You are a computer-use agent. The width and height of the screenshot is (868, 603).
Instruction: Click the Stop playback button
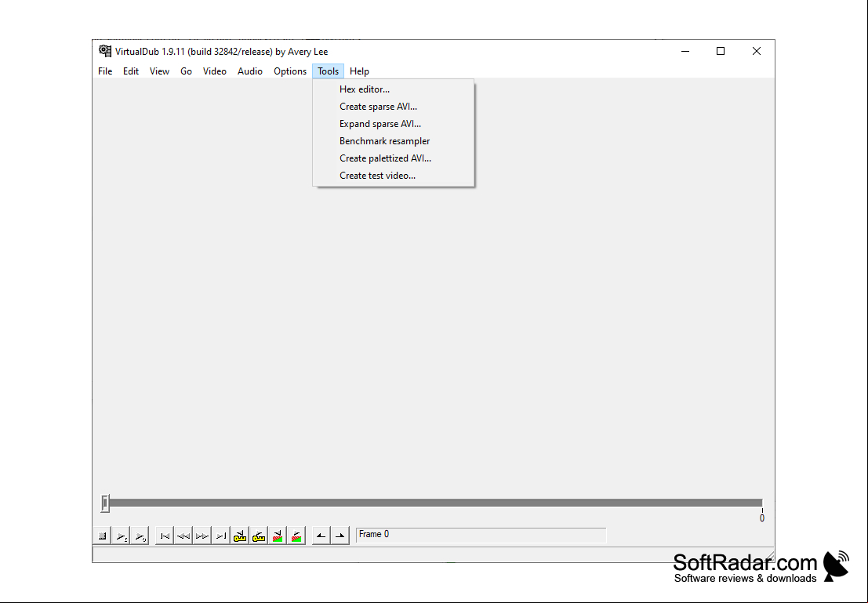tap(103, 536)
